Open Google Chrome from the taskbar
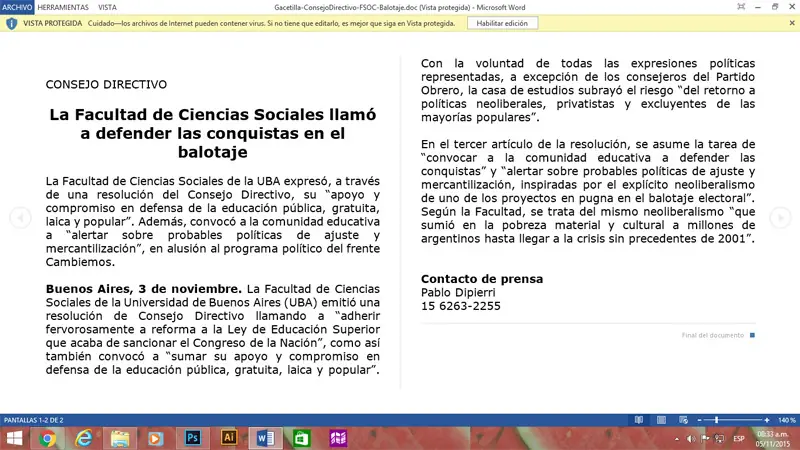 47,438
